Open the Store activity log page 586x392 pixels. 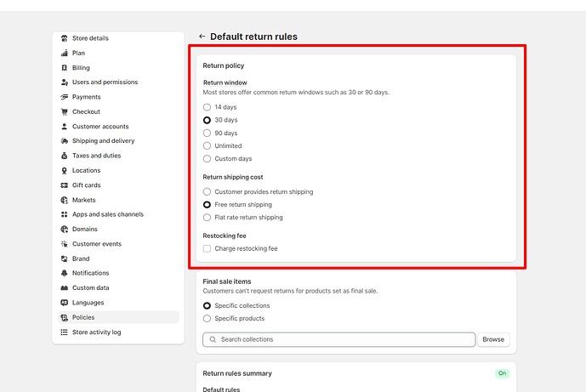pyautogui.click(x=96, y=332)
